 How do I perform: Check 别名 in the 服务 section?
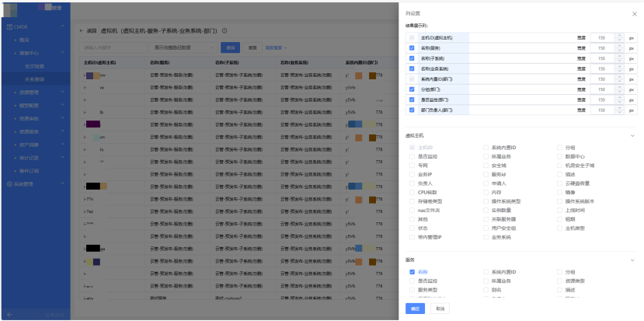click(x=486, y=290)
